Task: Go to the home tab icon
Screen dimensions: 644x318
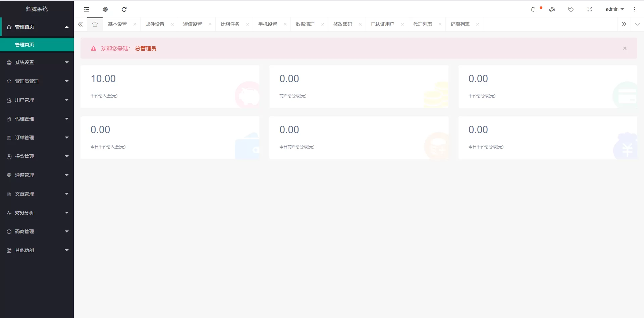Action: (95, 24)
